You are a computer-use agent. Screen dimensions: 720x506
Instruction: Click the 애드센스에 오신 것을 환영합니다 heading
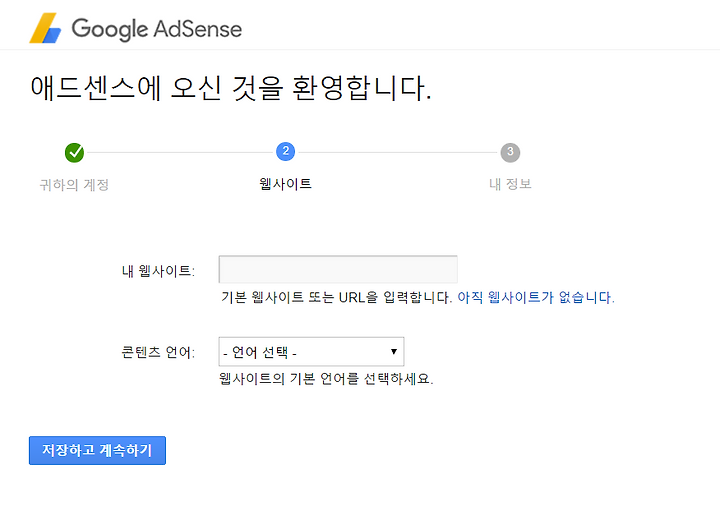click(x=231, y=88)
